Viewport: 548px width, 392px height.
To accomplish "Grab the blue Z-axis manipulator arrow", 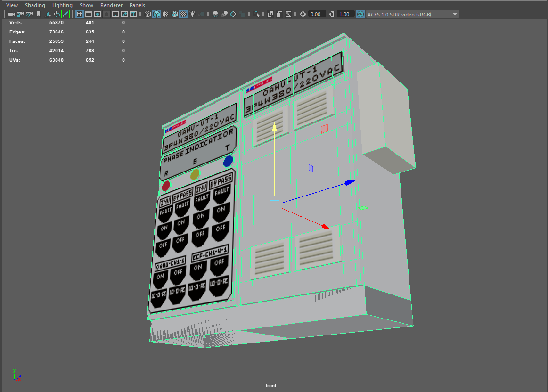I will point(350,182).
